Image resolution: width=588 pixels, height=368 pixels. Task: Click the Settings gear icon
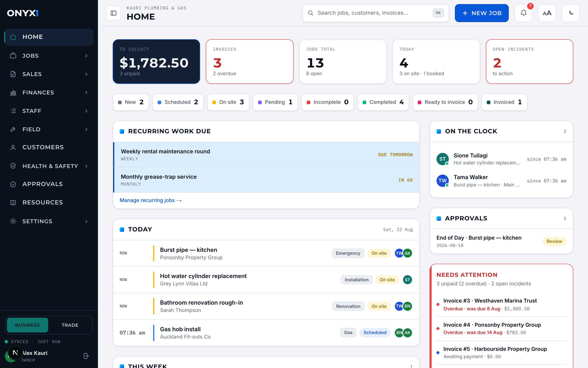[x=13, y=221]
